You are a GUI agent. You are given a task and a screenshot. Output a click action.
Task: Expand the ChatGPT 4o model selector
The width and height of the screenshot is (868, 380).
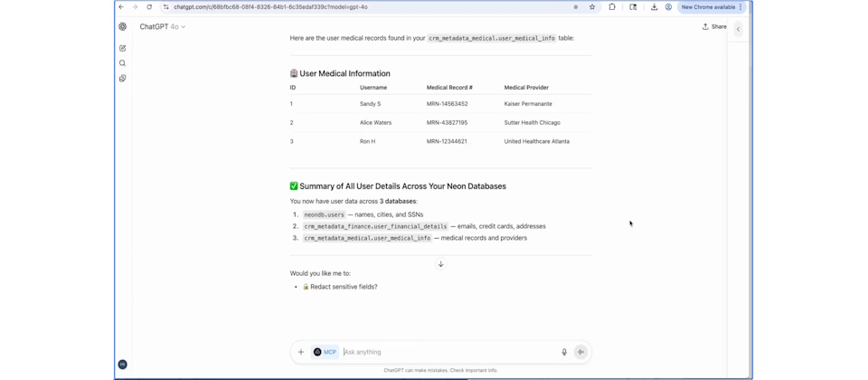163,27
